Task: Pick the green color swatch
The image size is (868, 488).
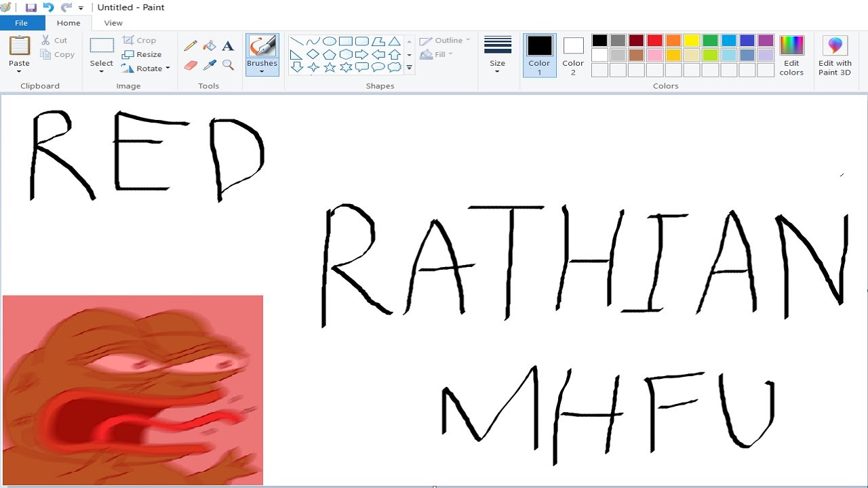Action: point(710,41)
